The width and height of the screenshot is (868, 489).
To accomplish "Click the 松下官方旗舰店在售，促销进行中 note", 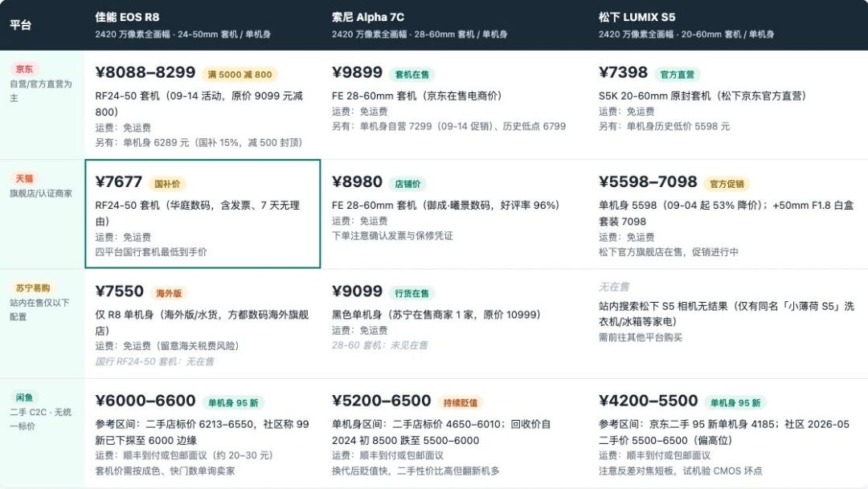I will [668, 252].
